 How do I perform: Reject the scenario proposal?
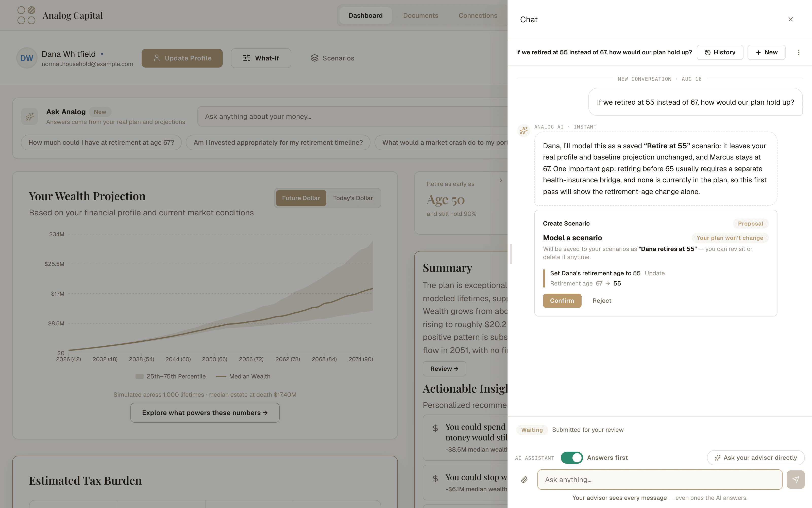pyautogui.click(x=602, y=301)
